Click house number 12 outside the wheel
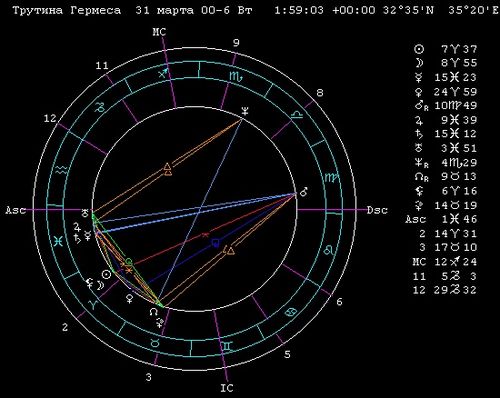The height and width of the screenshot is (398, 500). click(50, 118)
